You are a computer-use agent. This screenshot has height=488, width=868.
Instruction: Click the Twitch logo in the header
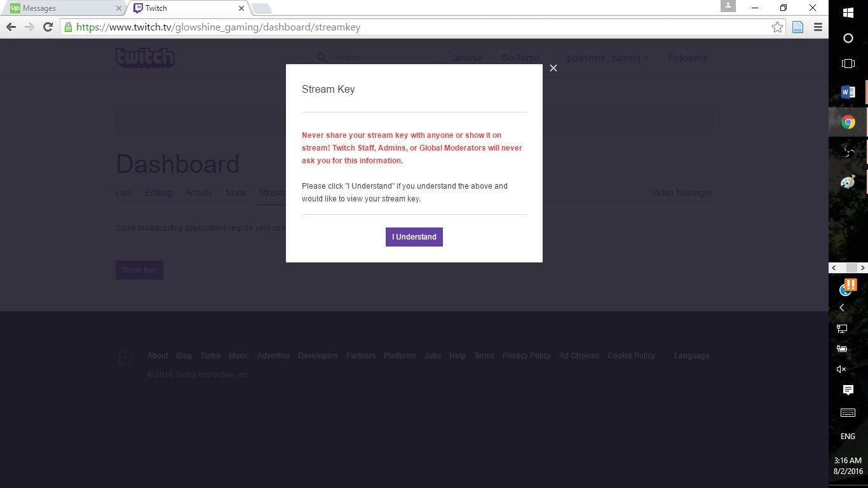pos(146,58)
